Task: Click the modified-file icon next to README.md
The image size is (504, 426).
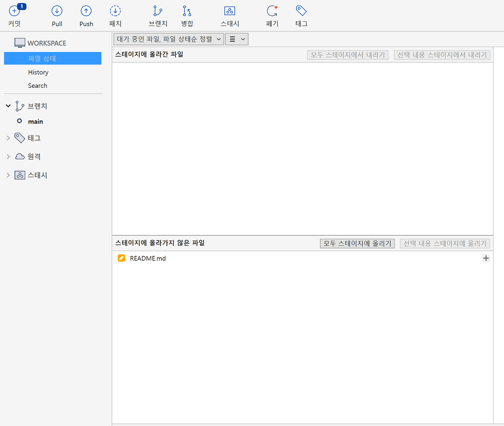Action: coord(121,258)
